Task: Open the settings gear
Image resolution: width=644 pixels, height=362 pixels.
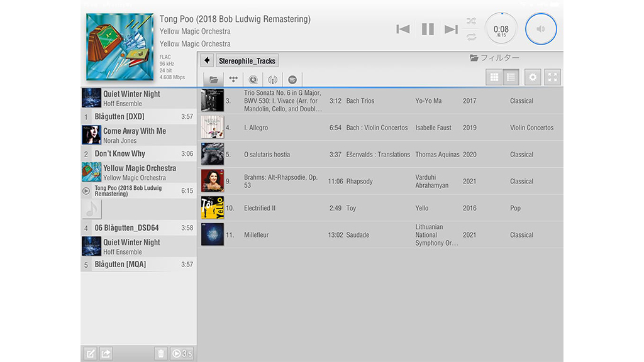Action: 533,77
